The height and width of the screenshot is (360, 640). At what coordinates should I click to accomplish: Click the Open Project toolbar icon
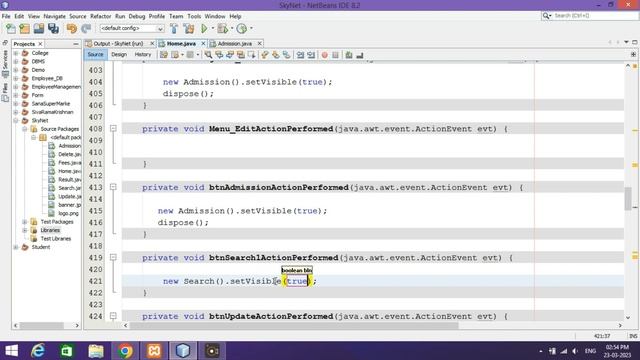coord(39,29)
